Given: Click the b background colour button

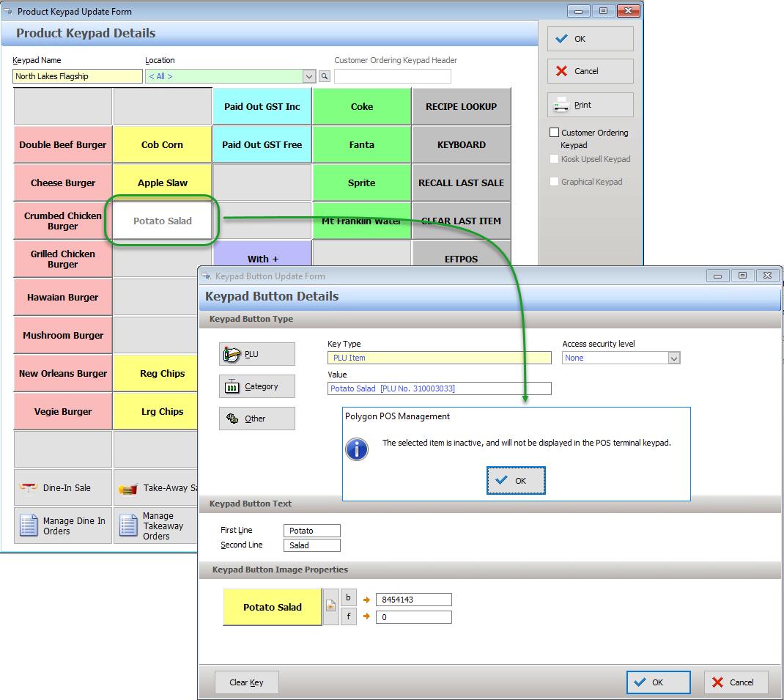Looking at the screenshot, I should [348, 598].
